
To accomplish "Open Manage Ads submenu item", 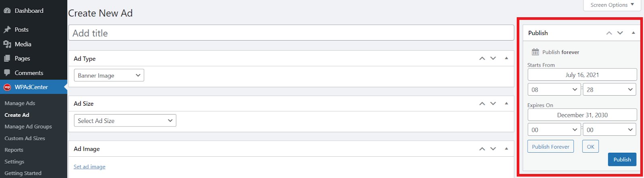I will point(20,103).
